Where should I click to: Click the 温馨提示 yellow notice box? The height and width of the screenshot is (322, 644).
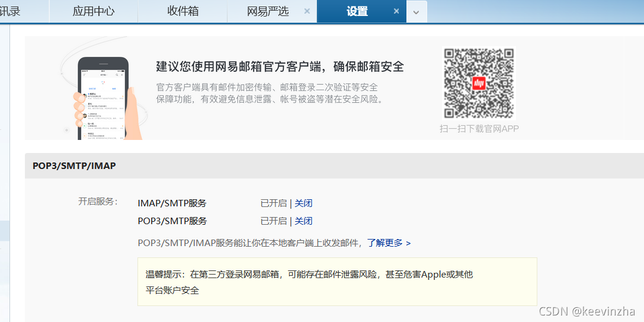pos(337,282)
